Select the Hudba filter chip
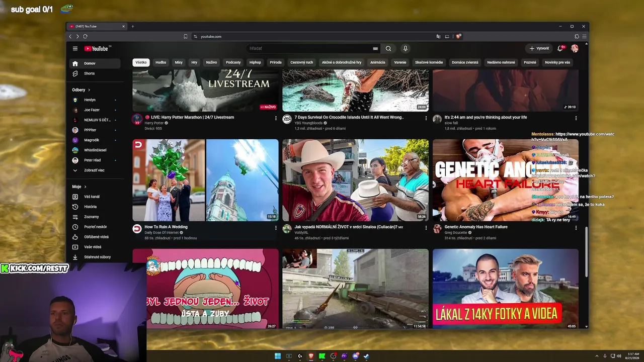The width and height of the screenshot is (644, 362). pos(160,62)
